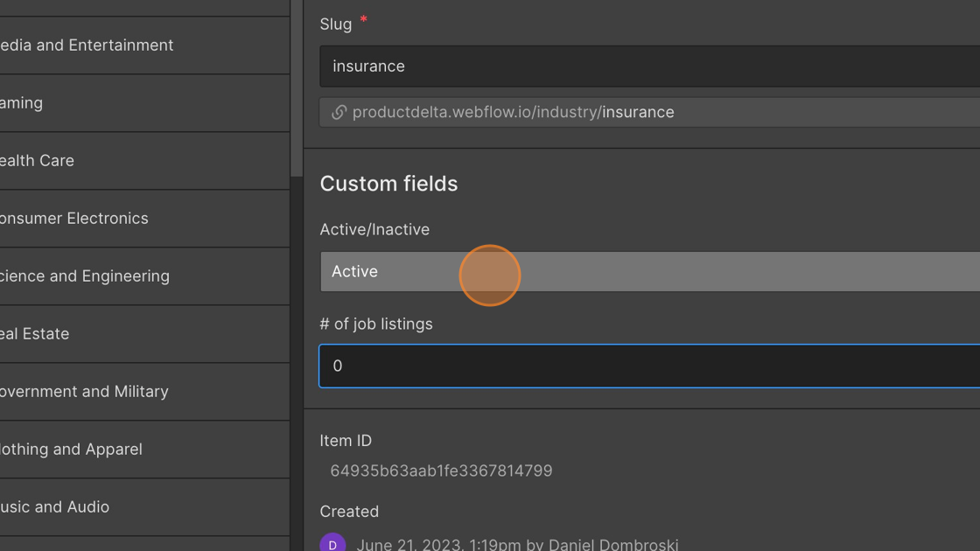The image size is (980, 551).
Task: Open the Clothing and Apparel item
Action: (x=144, y=450)
